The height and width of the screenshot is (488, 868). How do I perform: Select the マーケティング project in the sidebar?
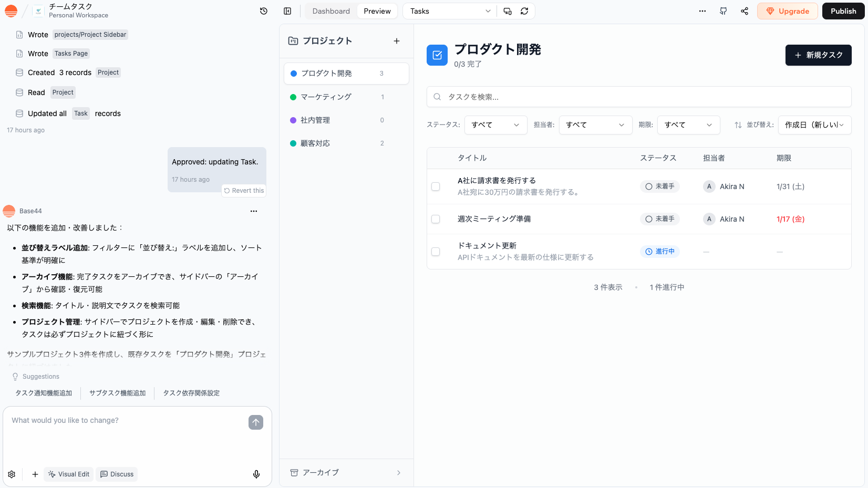pos(326,97)
